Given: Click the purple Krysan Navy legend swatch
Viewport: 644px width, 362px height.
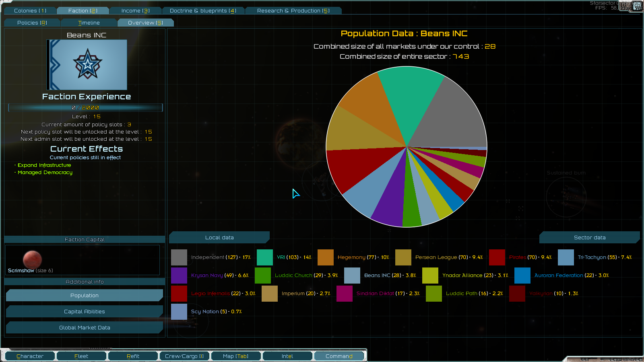Looking at the screenshot, I should (179, 276).
